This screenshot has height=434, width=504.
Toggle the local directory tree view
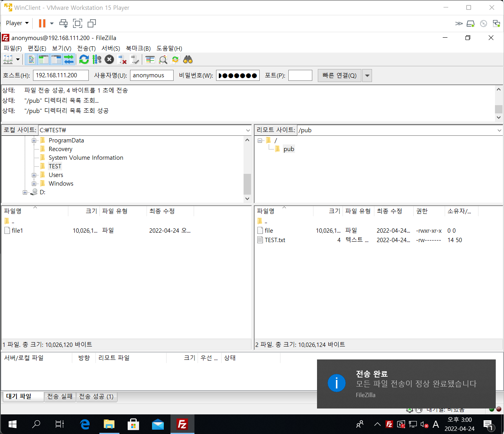coord(43,60)
